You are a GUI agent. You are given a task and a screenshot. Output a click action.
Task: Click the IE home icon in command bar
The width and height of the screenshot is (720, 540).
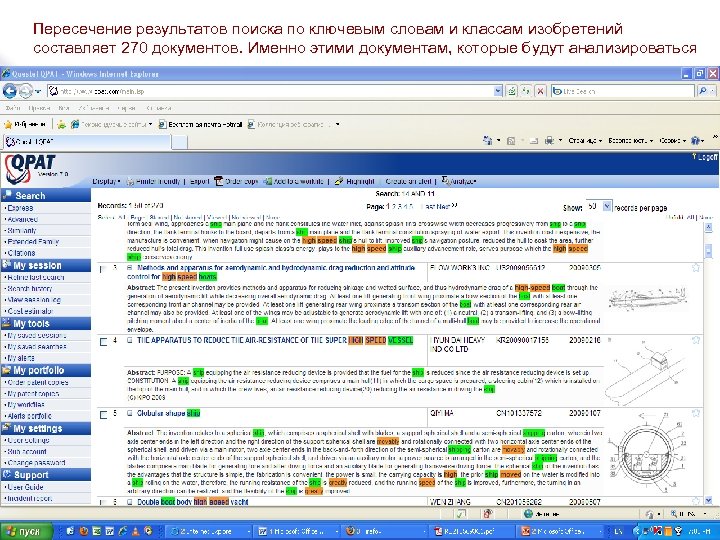point(488,141)
